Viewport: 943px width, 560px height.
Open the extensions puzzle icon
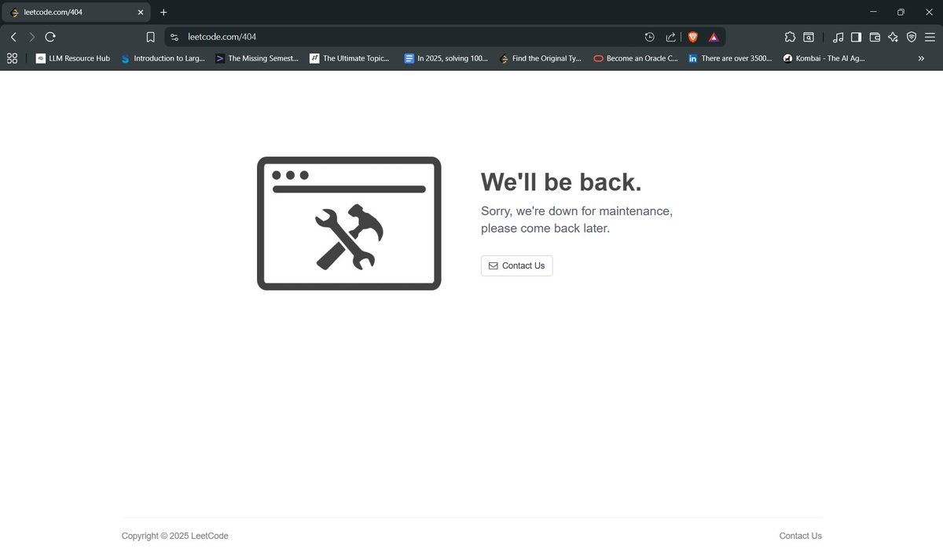coord(790,37)
